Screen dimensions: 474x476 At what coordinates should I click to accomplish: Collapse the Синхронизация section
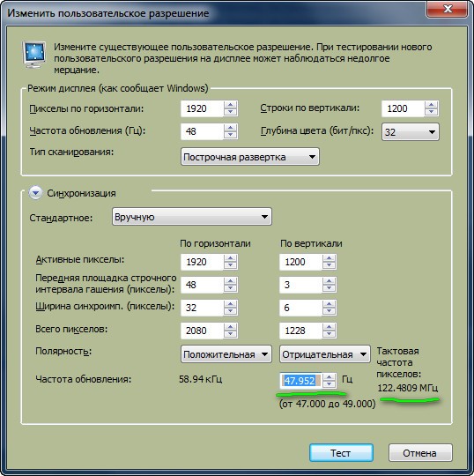[x=35, y=193]
